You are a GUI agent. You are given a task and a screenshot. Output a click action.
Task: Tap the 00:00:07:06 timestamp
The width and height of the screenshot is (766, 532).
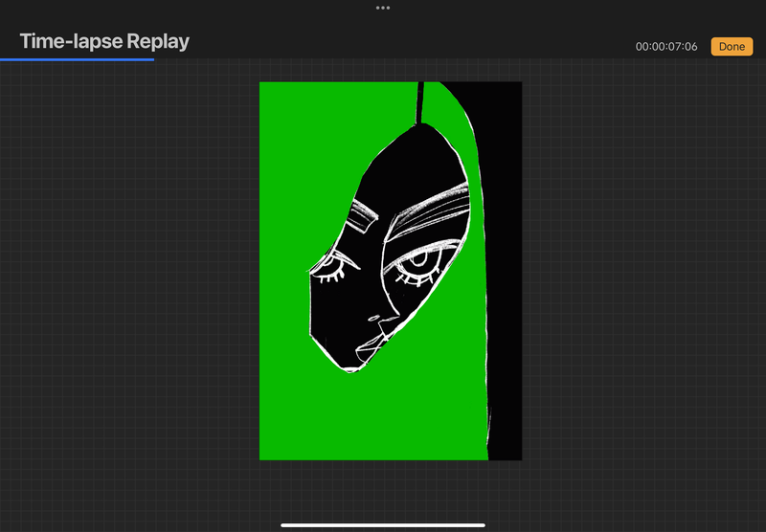[x=666, y=46]
